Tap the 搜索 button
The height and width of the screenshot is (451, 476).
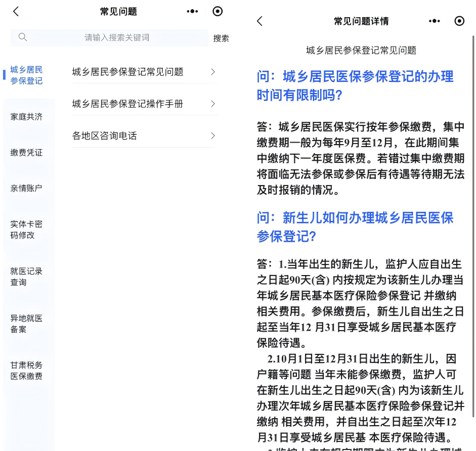point(221,37)
